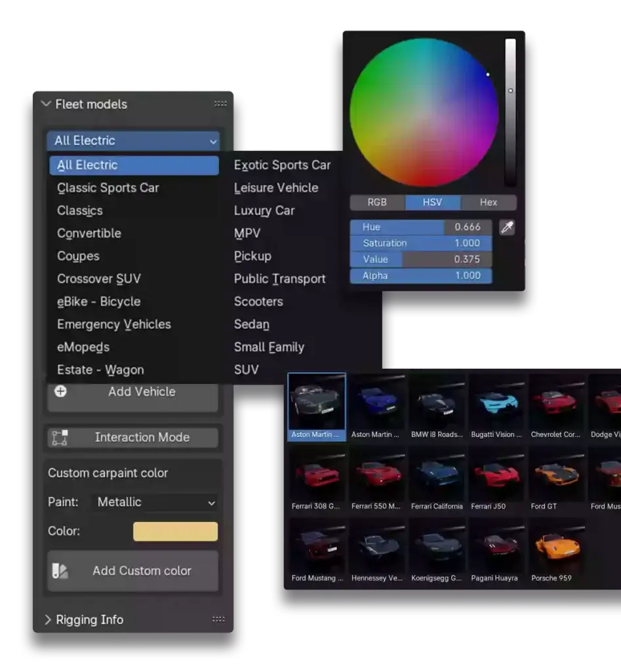This screenshot has height=672, width=621.
Task: Click the Hue slider field
Action: pos(421,226)
